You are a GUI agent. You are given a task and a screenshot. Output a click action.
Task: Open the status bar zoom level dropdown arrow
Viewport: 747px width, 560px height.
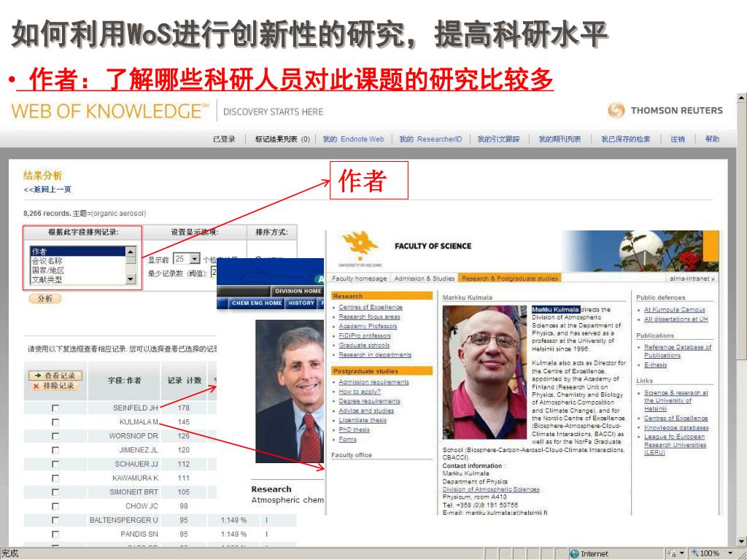(x=729, y=553)
